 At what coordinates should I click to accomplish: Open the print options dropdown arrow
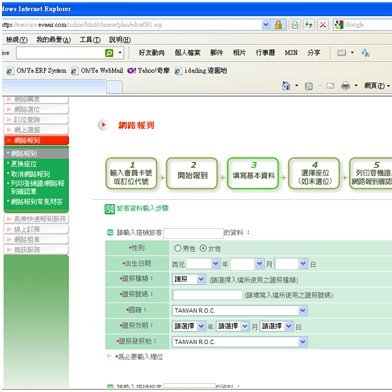coord(356,86)
